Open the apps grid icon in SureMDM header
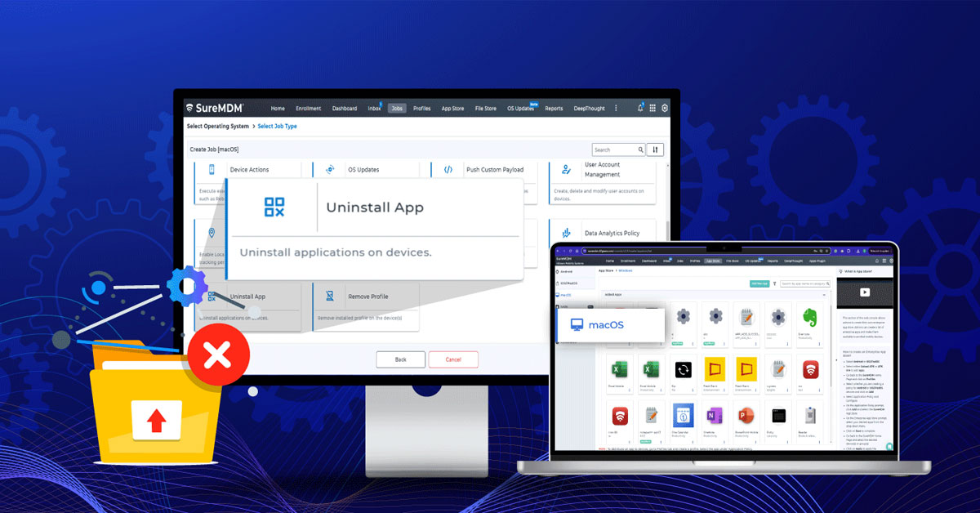Screen dimensions: 980x513 (653, 108)
